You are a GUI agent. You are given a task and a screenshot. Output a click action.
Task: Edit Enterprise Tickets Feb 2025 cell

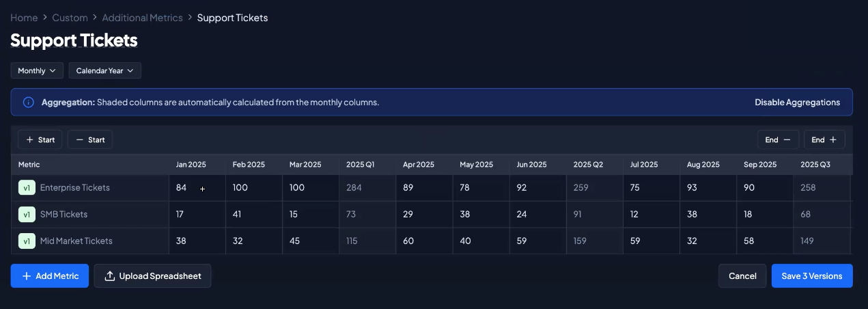point(254,188)
